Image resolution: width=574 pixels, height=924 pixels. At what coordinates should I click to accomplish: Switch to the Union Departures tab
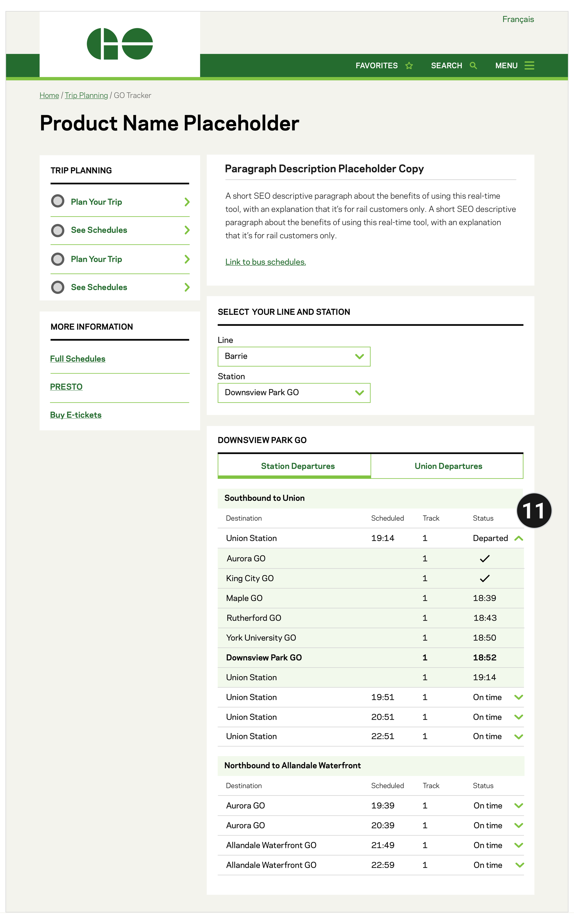click(x=447, y=466)
